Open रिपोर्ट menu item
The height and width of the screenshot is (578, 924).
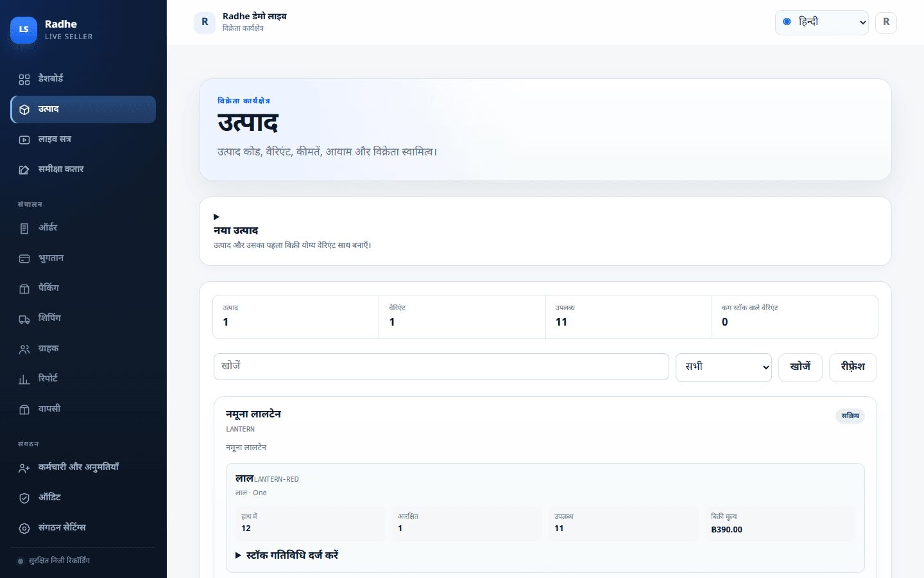point(83,379)
